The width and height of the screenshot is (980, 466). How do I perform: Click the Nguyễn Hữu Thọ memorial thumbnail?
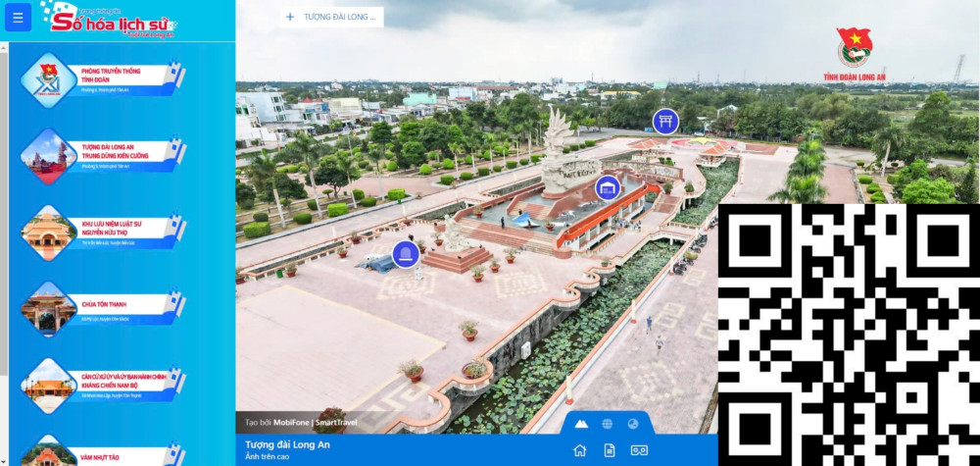[48, 233]
